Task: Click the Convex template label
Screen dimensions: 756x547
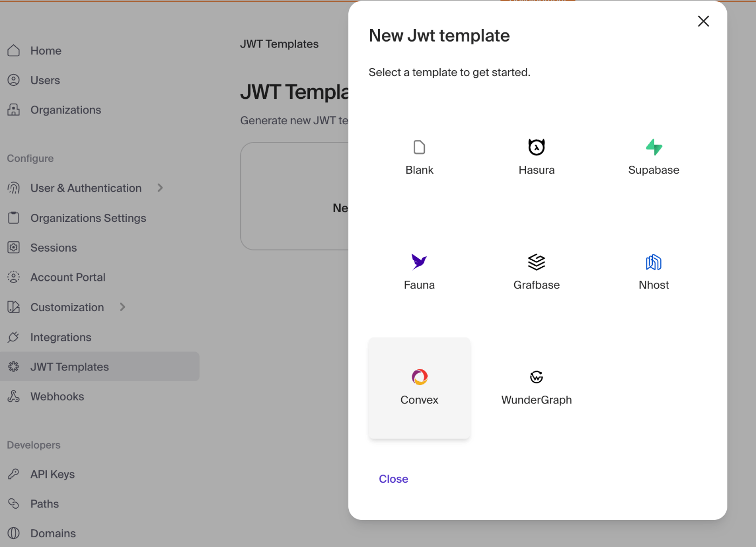Action: [420, 400]
